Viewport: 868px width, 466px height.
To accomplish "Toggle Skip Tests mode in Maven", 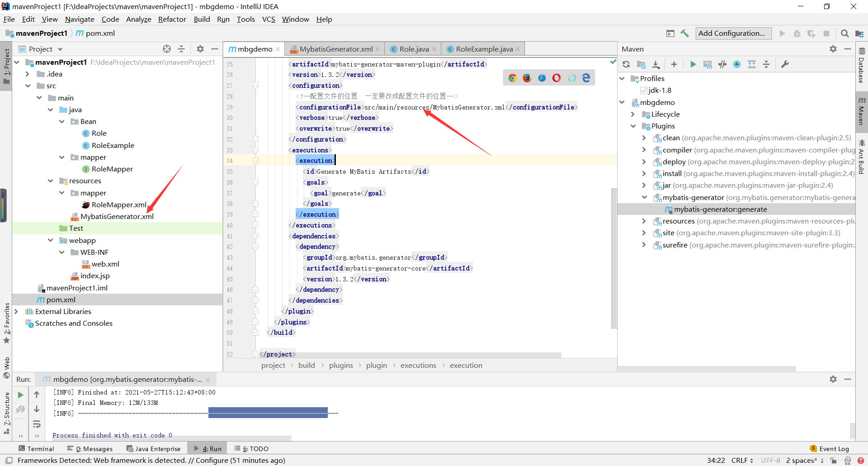I will (x=737, y=64).
